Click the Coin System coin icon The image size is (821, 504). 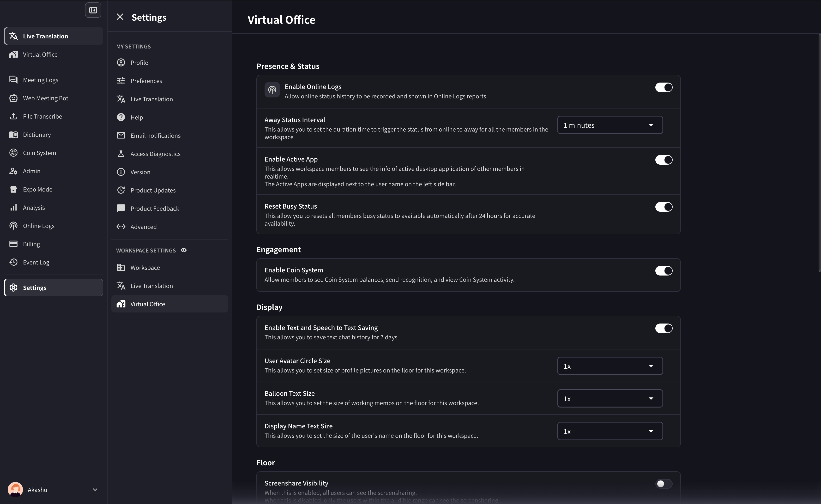(13, 153)
